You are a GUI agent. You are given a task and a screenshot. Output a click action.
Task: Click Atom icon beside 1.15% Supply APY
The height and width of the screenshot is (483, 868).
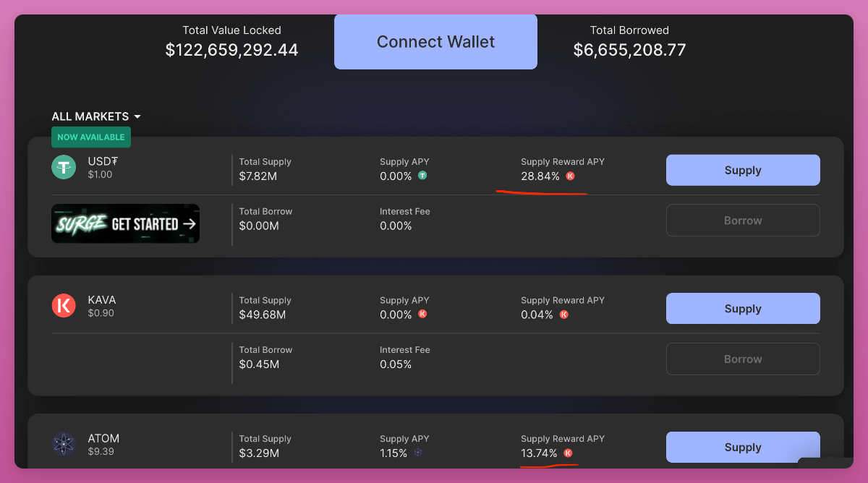click(417, 453)
